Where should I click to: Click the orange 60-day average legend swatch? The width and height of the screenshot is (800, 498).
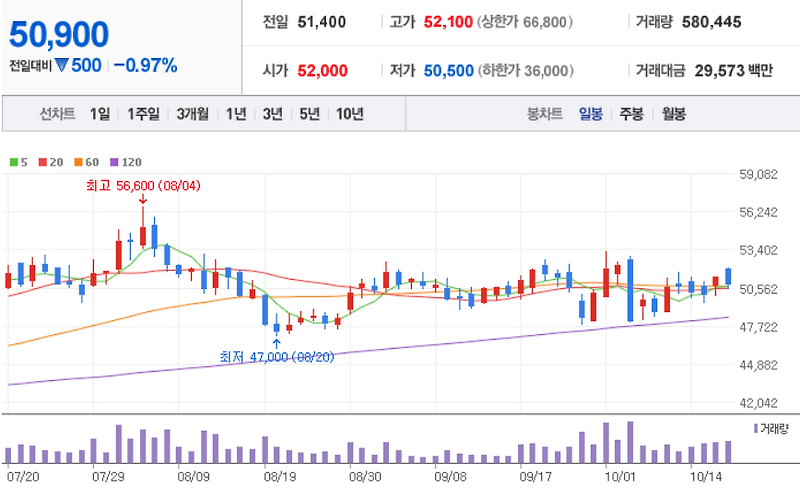(78, 162)
